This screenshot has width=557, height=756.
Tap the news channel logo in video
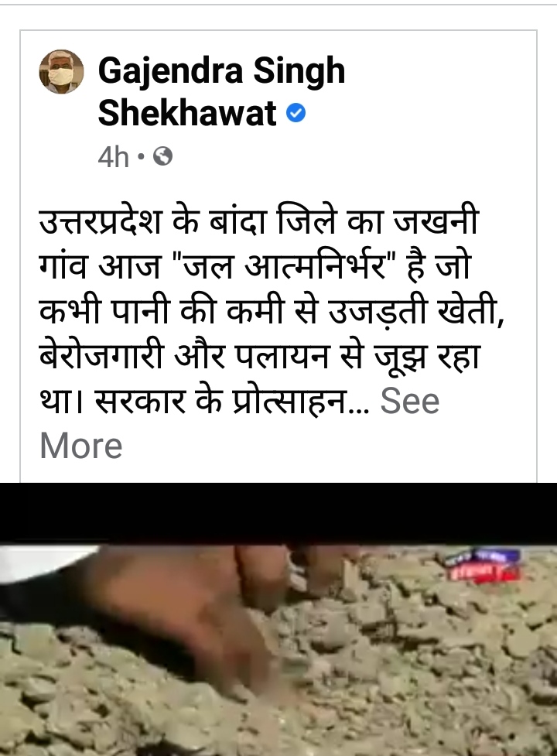click(x=484, y=566)
